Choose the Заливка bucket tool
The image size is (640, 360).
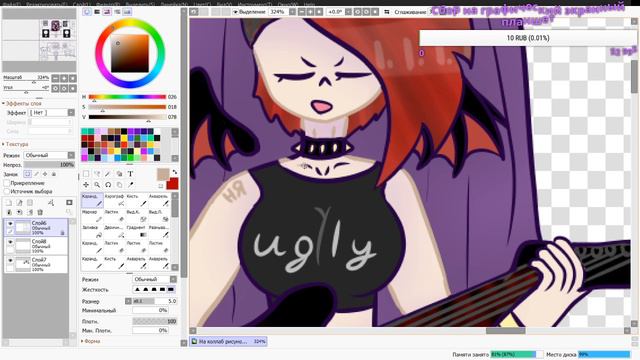(92, 231)
